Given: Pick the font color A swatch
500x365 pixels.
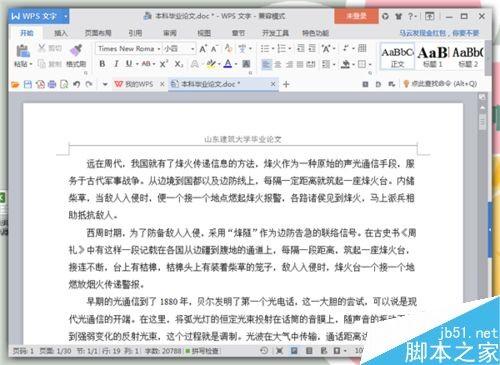Looking at the screenshot, I should click(x=228, y=64).
